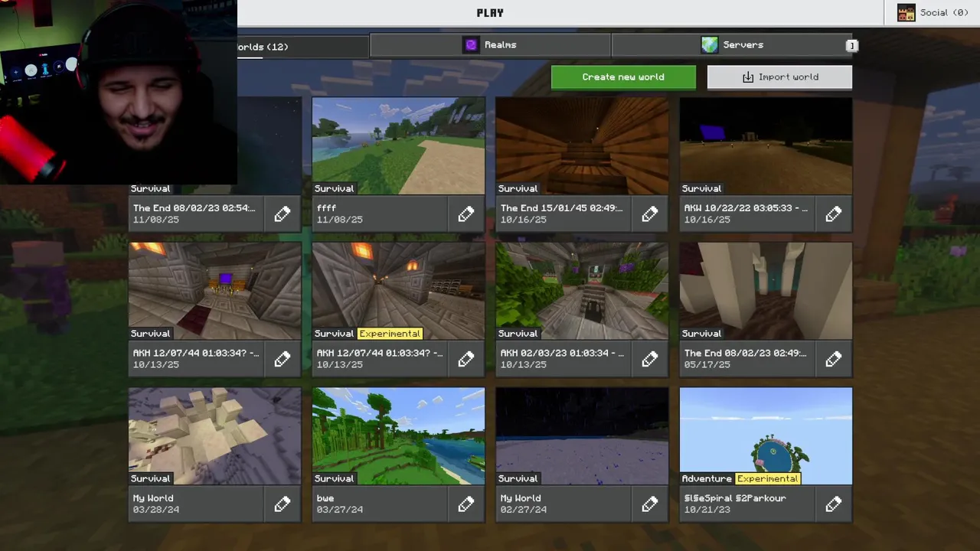Viewport: 980px width, 551px height.
Task: Edit the world 'The End 08/02/23 02:54' with pencil
Action: [x=283, y=214]
